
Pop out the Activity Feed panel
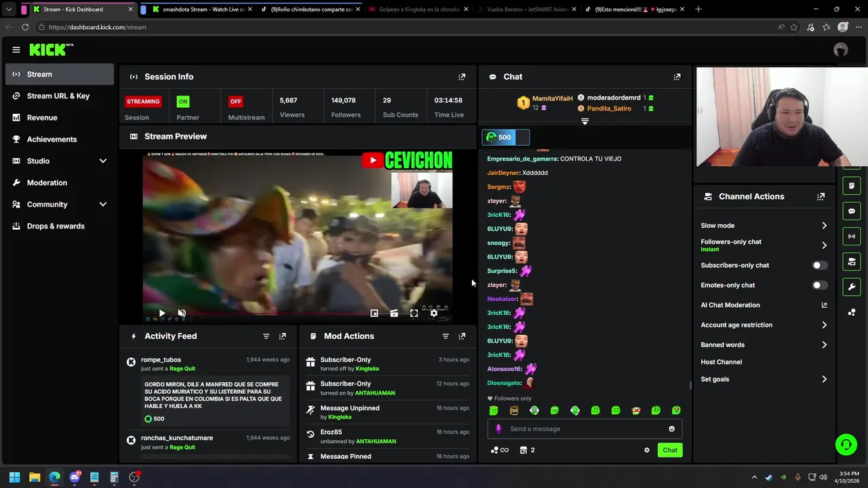click(x=282, y=336)
